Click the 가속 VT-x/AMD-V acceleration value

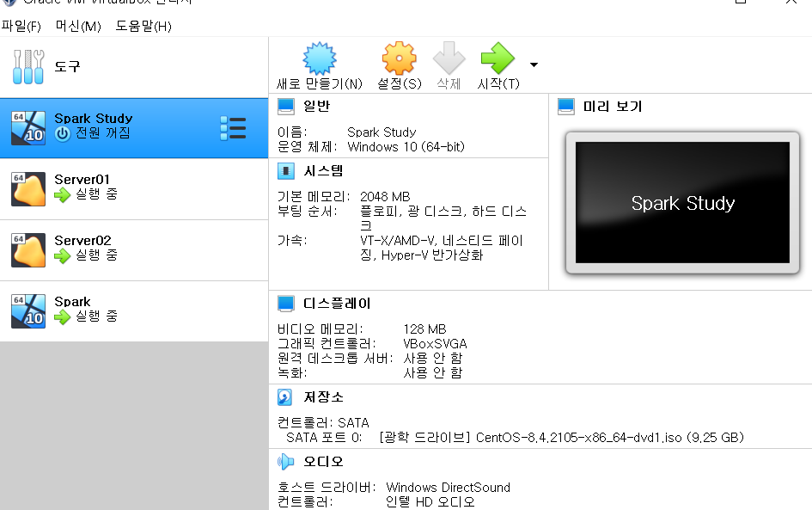tap(442, 248)
